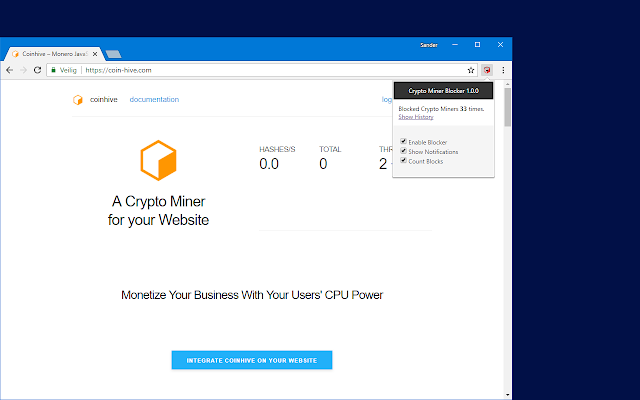Click the vertical scrollbar thumb
640x400 pixels.
pos(507,107)
